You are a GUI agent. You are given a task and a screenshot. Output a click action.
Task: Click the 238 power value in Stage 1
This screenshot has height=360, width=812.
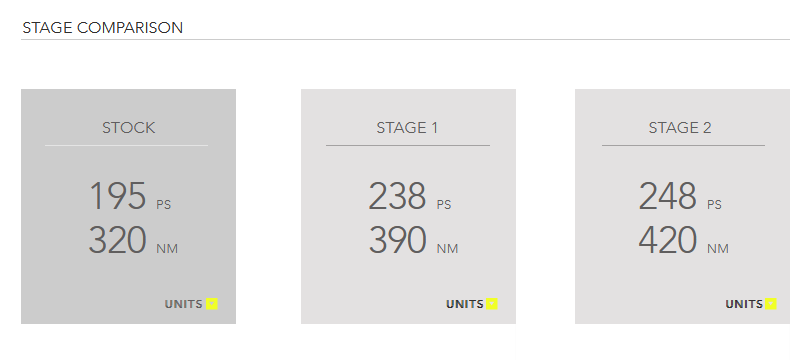coord(397,196)
